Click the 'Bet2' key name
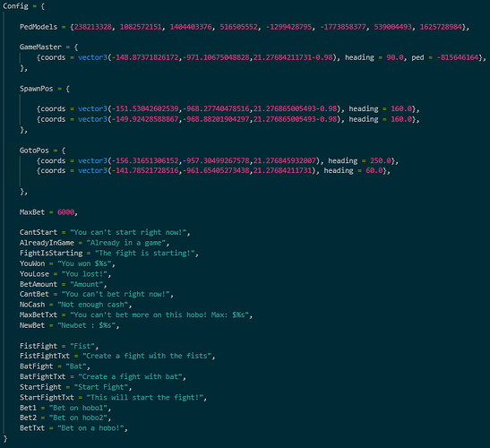490x448 pixels. pyautogui.click(x=28, y=418)
